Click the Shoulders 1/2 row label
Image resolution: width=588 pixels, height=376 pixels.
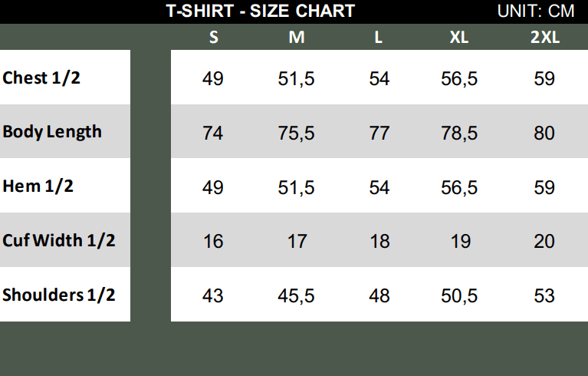[59, 295]
